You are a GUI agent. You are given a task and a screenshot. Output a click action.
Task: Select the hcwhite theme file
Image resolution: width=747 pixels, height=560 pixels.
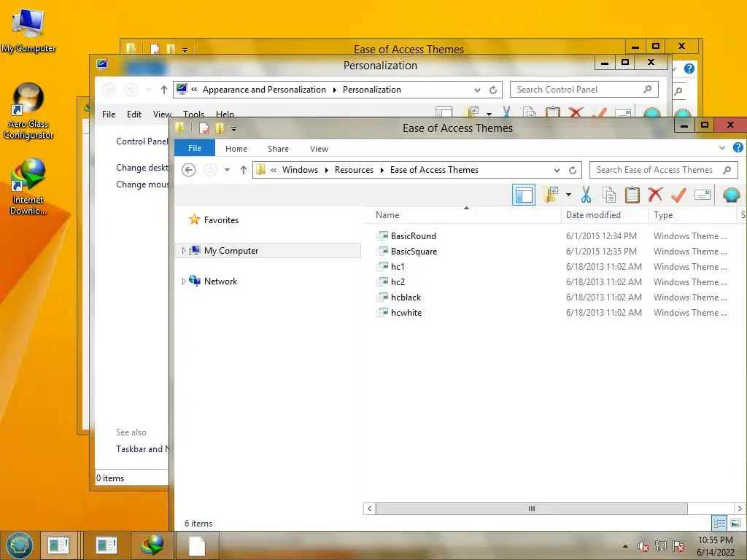(406, 312)
